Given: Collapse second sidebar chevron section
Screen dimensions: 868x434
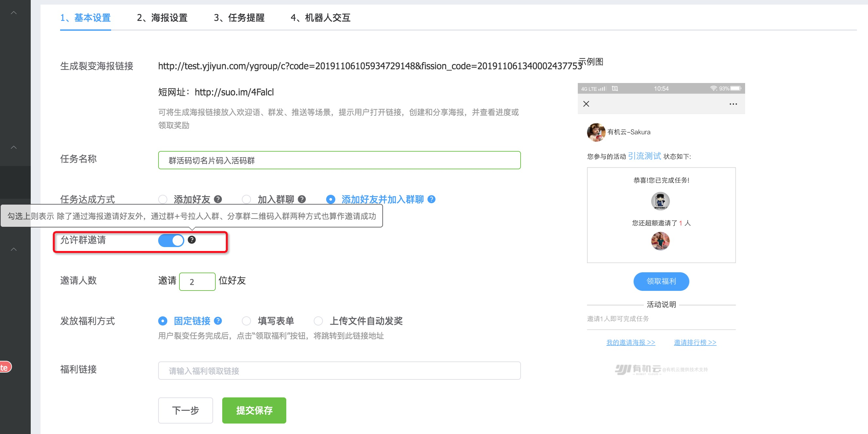Looking at the screenshot, I should pos(14,147).
